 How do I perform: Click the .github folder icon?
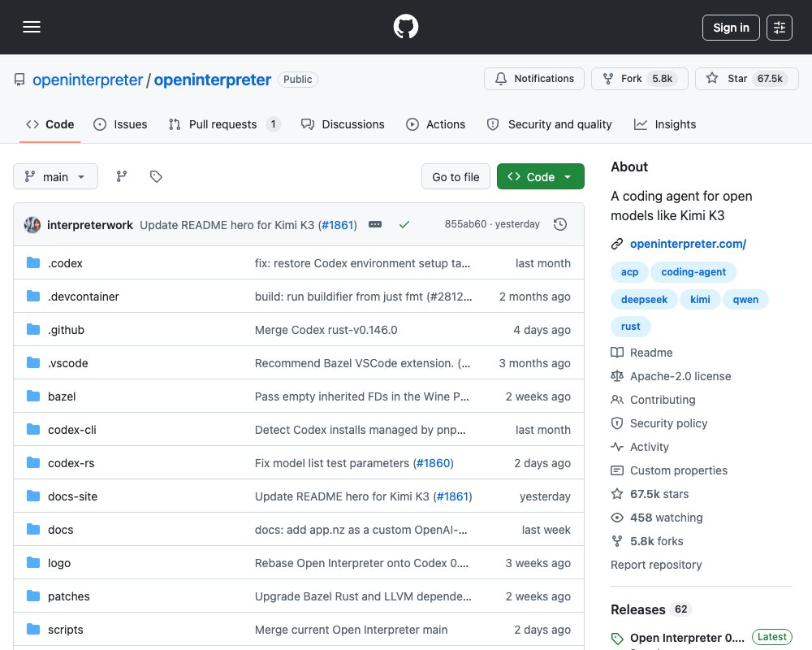coord(33,329)
